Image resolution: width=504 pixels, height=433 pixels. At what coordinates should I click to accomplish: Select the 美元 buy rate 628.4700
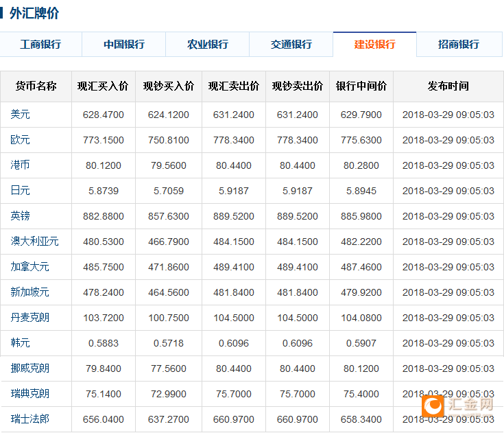click(104, 115)
